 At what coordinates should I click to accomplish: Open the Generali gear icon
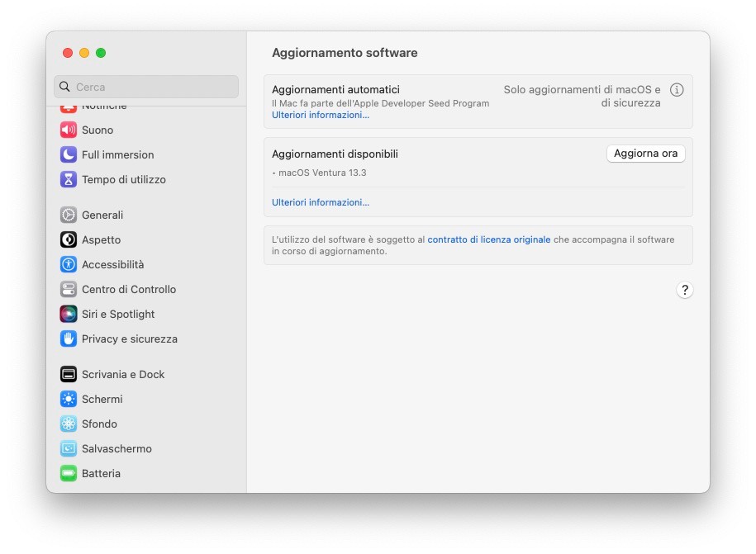tap(69, 215)
